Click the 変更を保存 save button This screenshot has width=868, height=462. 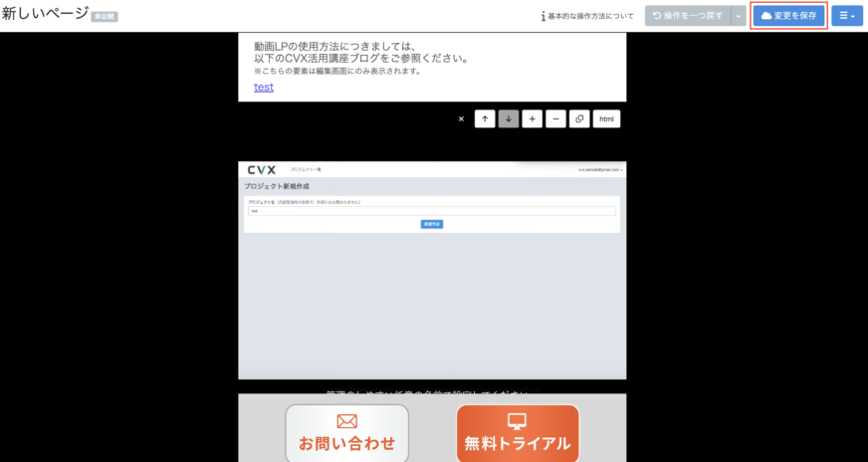pos(788,16)
